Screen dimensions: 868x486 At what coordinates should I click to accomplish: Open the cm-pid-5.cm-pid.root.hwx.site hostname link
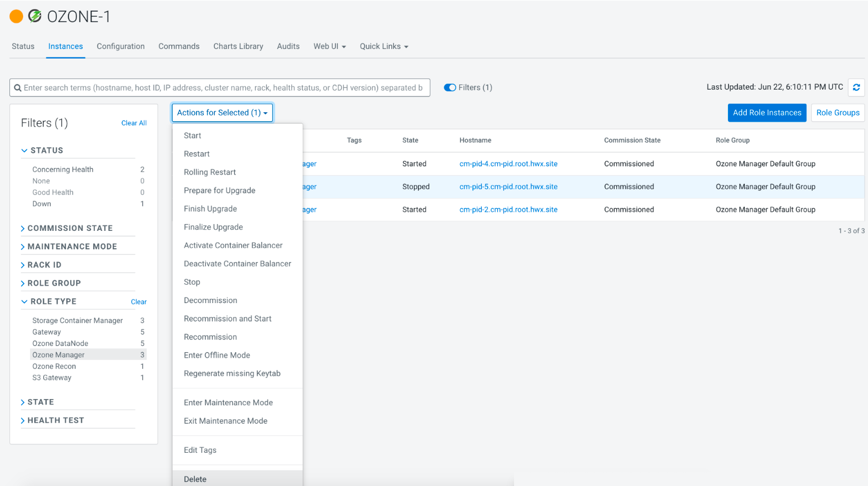[508, 187]
